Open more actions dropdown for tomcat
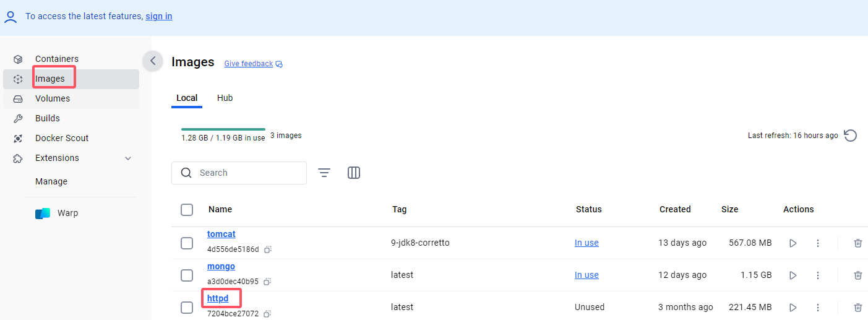This screenshot has width=868, height=320. 818,243
